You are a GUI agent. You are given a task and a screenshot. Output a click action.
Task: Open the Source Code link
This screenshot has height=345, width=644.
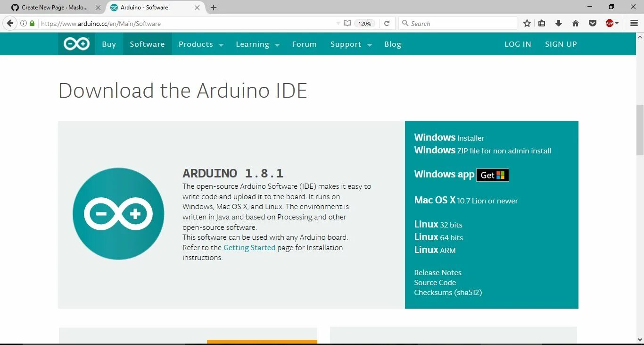tap(435, 282)
